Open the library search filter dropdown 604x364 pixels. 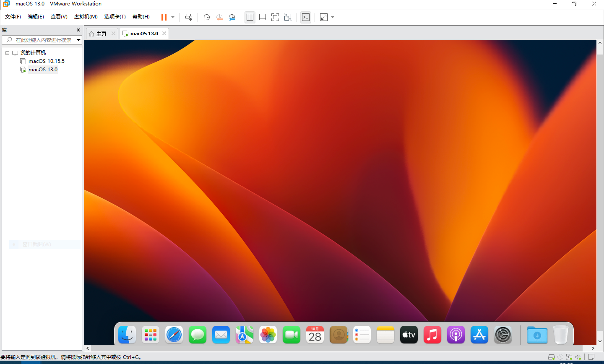[x=78, y=40]
